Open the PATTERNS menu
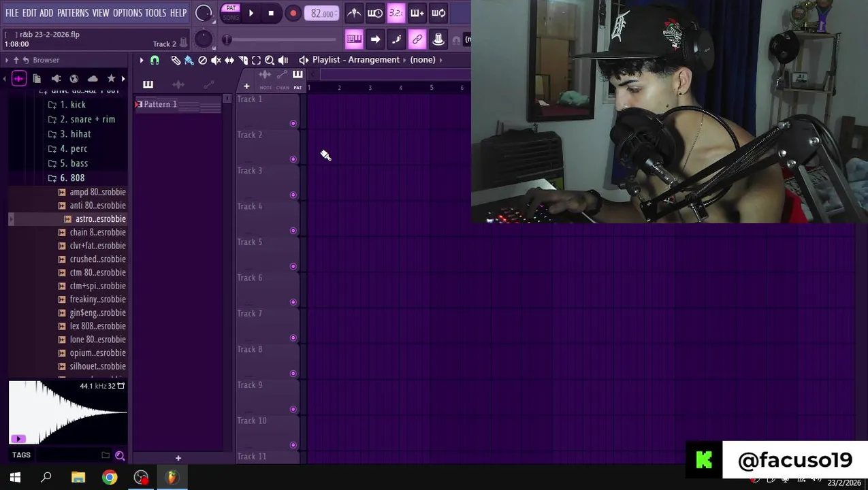The height and width of the screenshot is (490, 868). (x=73, y=13)
